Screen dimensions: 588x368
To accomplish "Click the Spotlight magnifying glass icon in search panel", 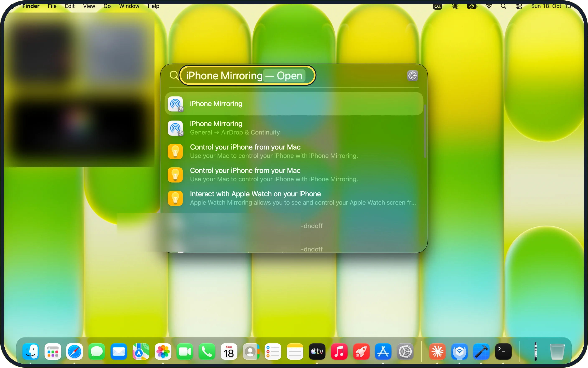I will [x=174, y=75].
